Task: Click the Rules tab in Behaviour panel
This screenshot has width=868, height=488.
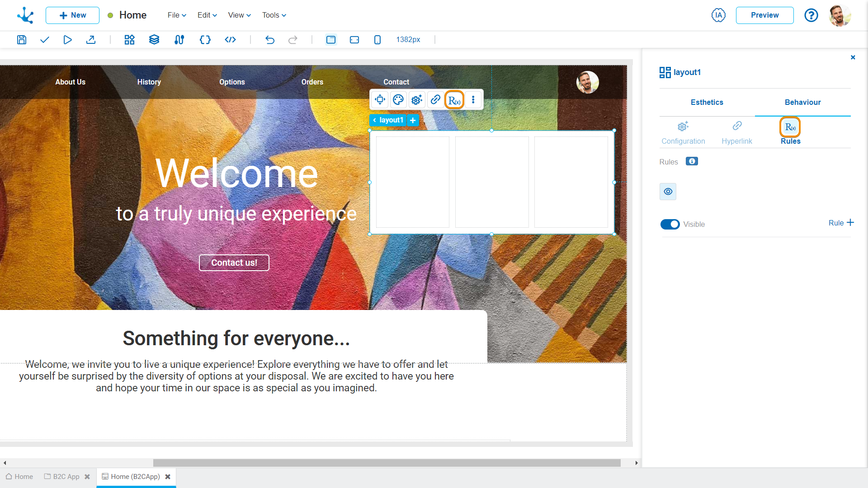Action: [x=790, y=131]
